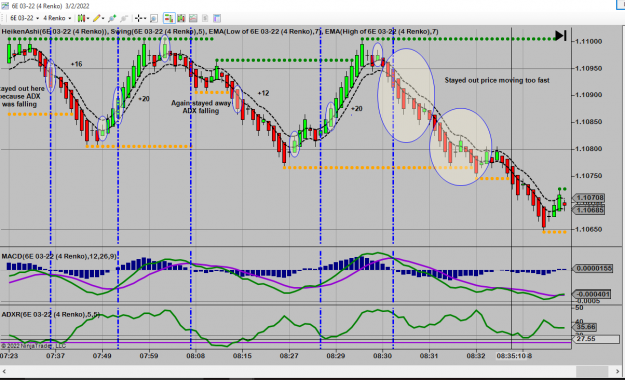
Task: Select the +12 profit label
Action: pyautogui.click(x=263, y=93)
